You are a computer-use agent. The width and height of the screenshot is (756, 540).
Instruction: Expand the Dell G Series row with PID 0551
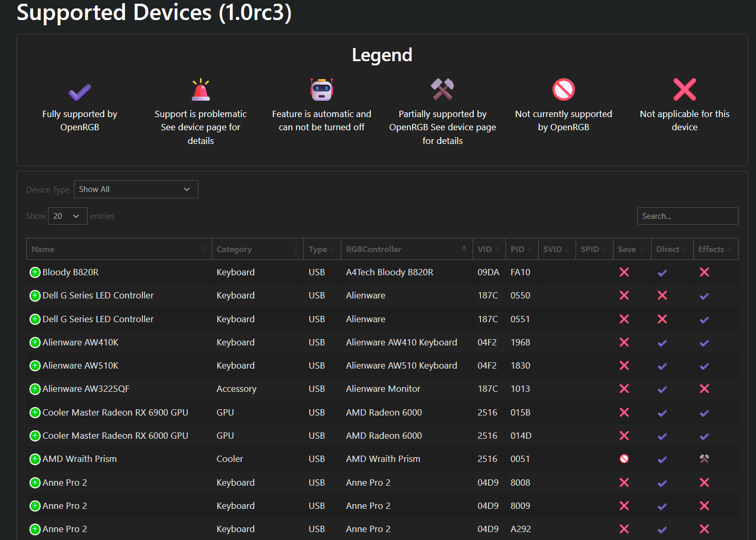[35, 319]
